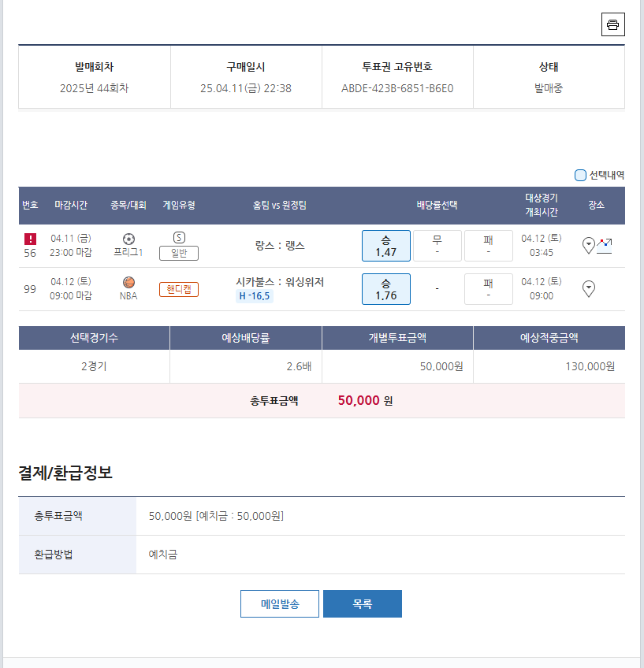Screen dimensions: 644x668
Task: Open the venue pin for 랑스 : 랭스
Action: (588, 245)
